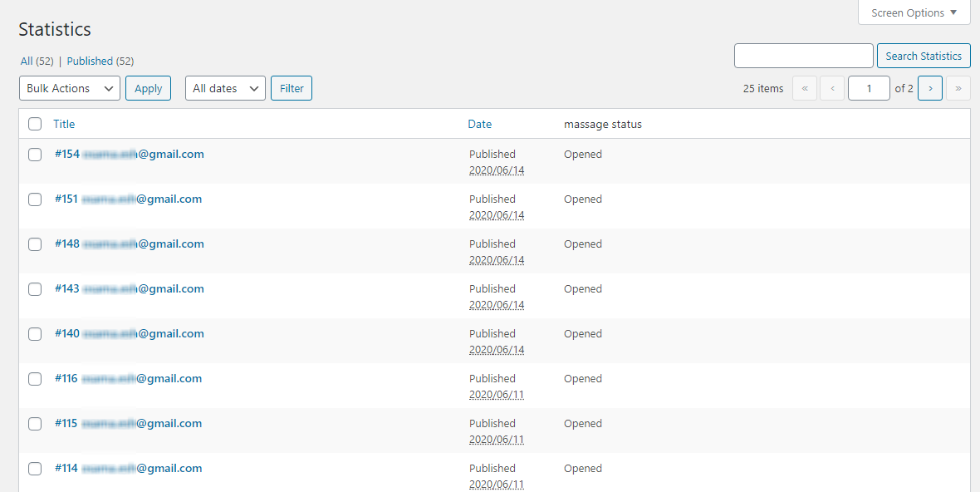Show All (52) statistics filter

point(37,61)
